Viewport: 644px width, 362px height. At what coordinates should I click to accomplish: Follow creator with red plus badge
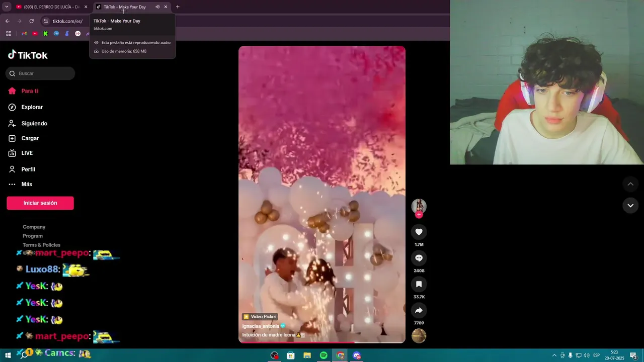(x=419, y=215)
